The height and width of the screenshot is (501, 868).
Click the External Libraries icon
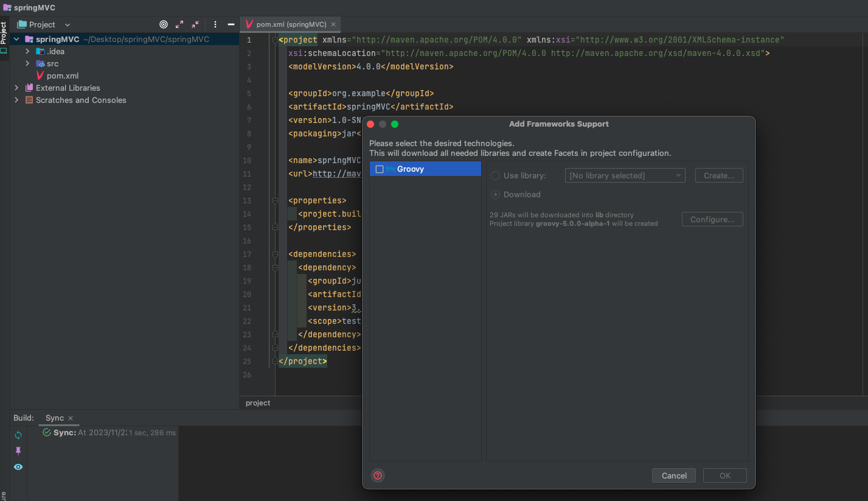pos(29,88)
